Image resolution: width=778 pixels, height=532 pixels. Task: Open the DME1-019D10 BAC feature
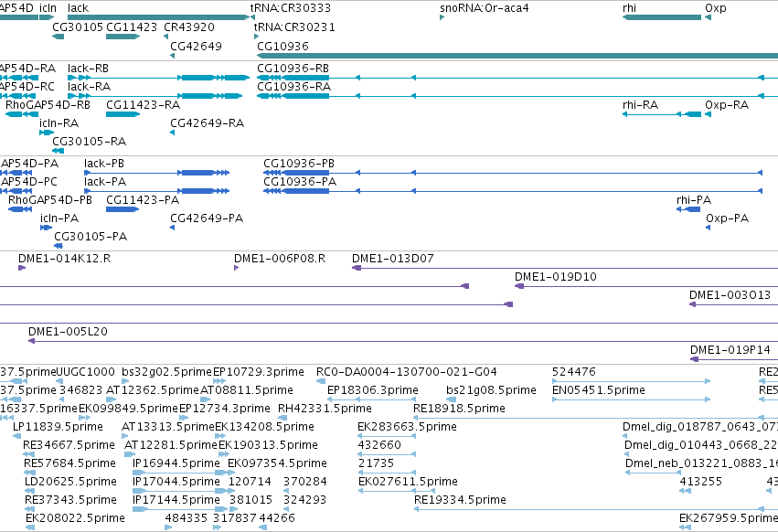(646, 286)
